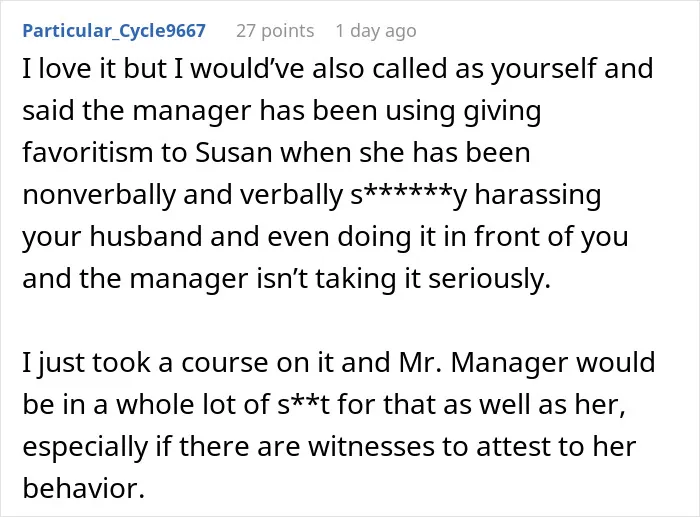Select the word 'attest'
This screenshot has width=700, height=517.
514,446
